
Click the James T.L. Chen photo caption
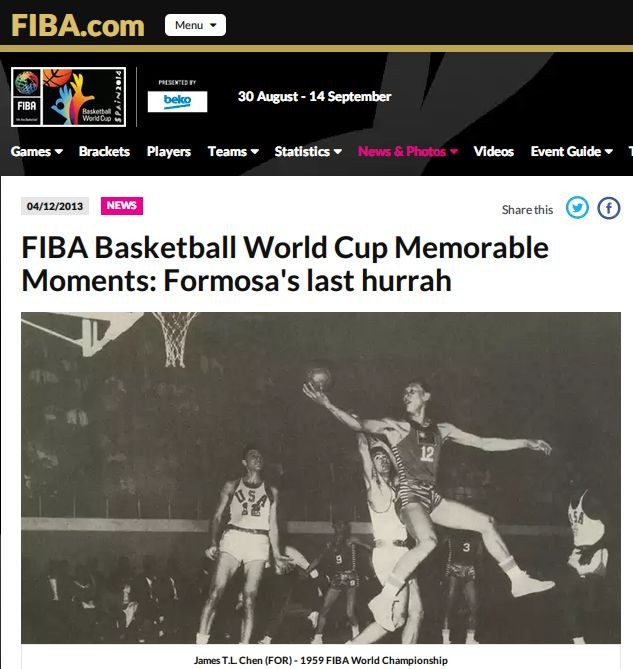[321, 660]
